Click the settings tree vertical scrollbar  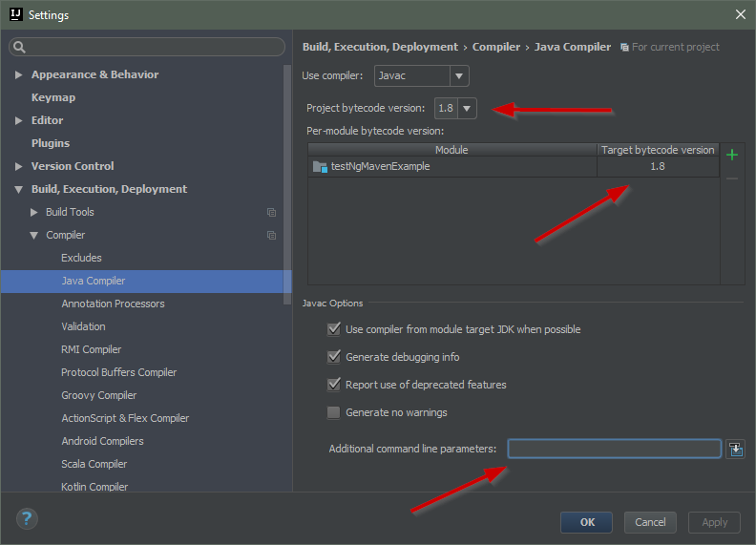[287, 181]
